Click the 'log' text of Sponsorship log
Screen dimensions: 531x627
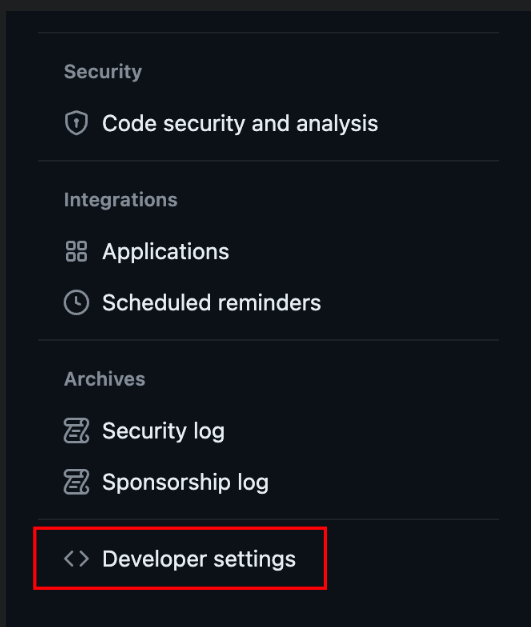click(x=253, y=483)
